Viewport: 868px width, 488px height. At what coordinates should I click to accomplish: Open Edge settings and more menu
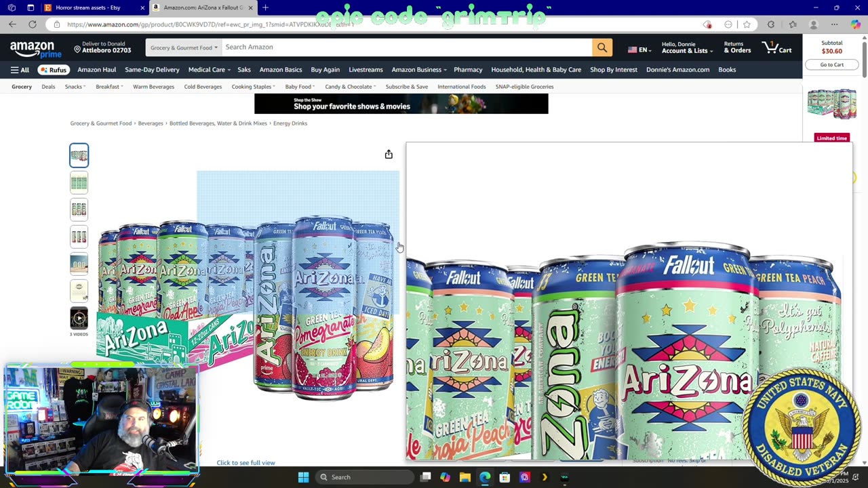pyautogui.click(x=834, y=24)
